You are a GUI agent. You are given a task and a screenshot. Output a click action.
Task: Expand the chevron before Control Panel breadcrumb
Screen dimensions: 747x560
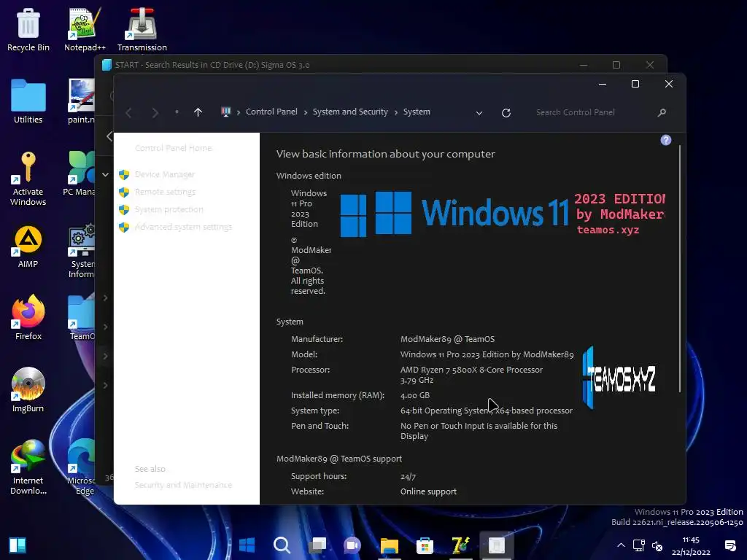click(239, 112)
